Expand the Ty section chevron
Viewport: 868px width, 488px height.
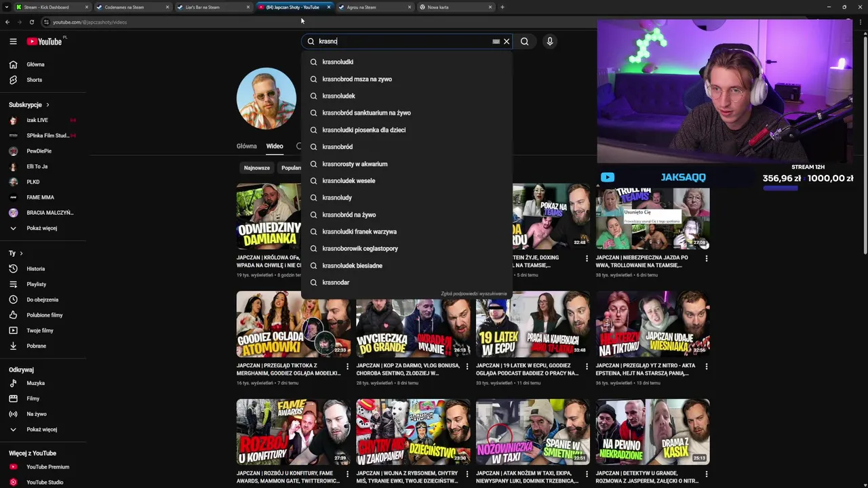[21, 253]
